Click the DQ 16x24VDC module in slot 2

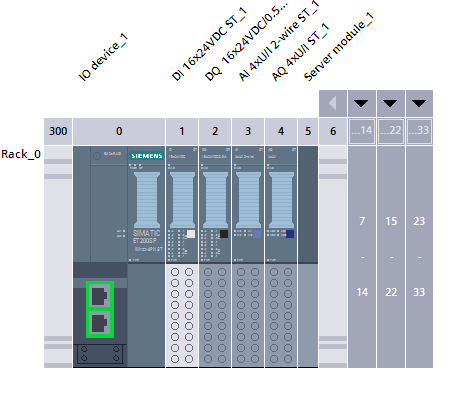(215, 257)
